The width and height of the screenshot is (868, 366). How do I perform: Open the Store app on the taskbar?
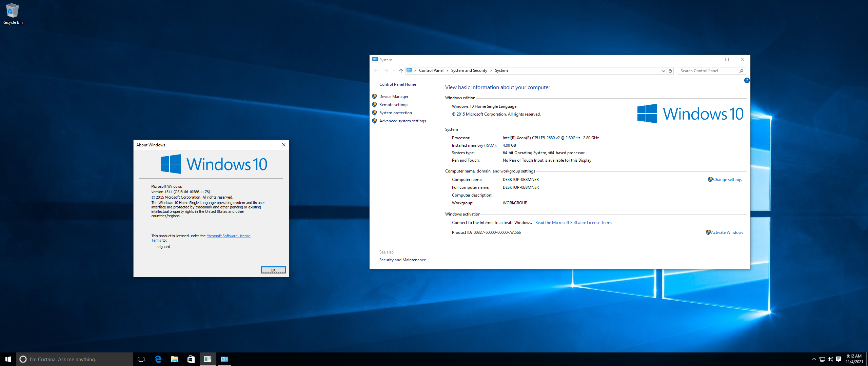pyautogui.click(x=191, y=359)
